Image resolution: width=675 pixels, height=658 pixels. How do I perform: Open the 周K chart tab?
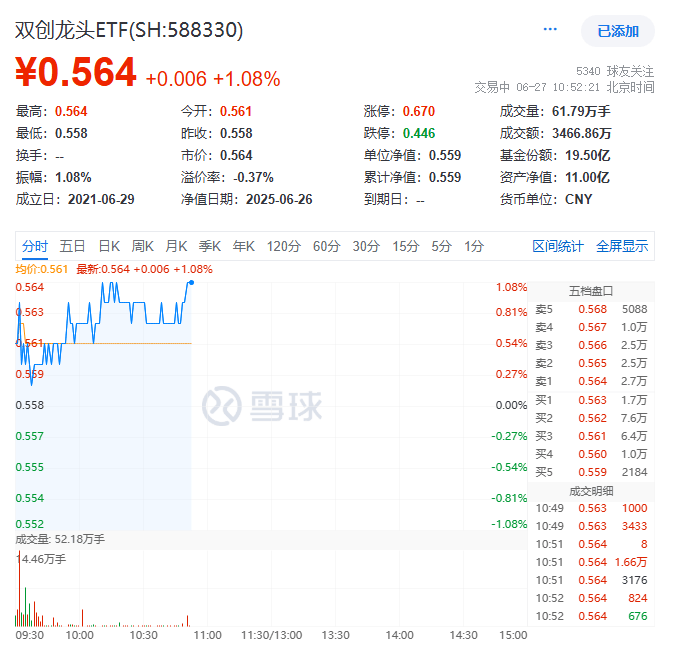tap(142, 246)
